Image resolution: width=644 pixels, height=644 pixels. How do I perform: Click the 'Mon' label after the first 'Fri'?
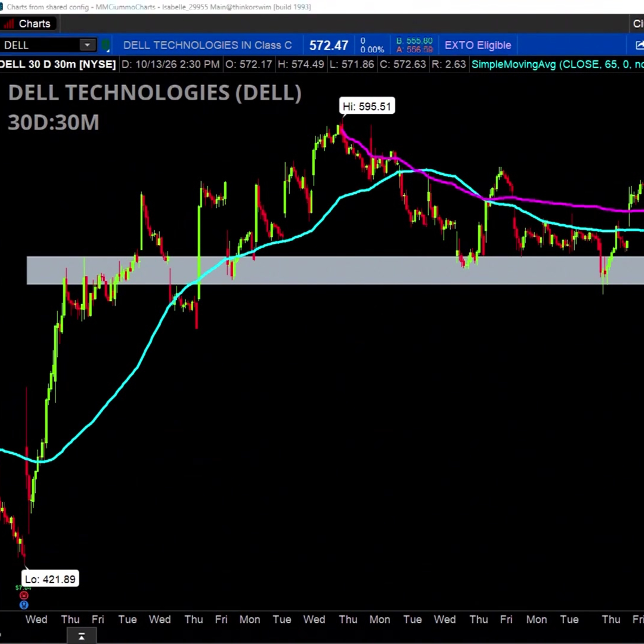point(250,620)
